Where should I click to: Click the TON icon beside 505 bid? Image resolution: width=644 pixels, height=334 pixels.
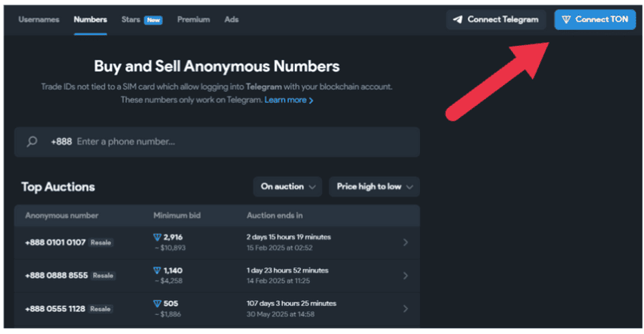[157, 304]
